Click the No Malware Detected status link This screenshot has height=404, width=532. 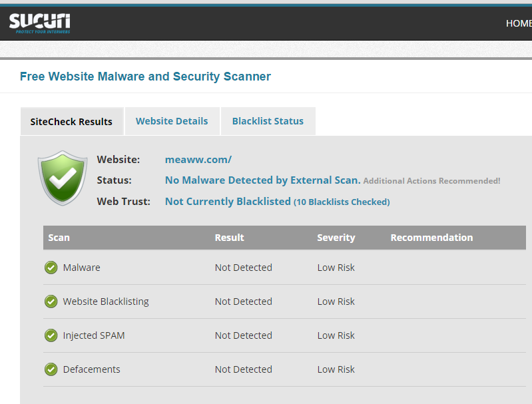coord(262,180)
